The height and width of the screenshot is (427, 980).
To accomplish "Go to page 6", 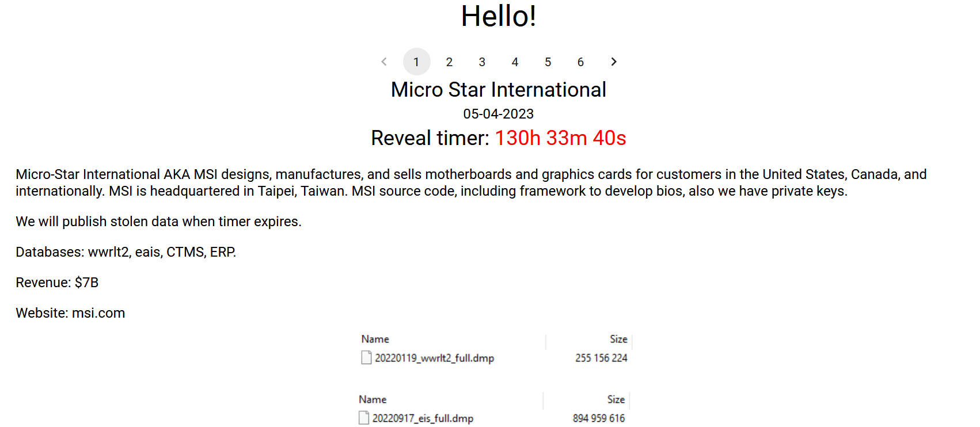I will point(580,62).
